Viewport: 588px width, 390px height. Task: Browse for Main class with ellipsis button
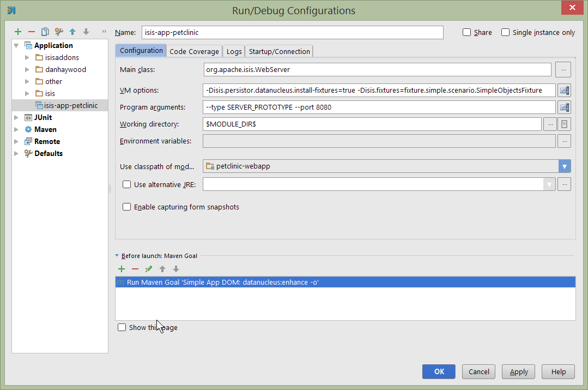tap(563, 70)
